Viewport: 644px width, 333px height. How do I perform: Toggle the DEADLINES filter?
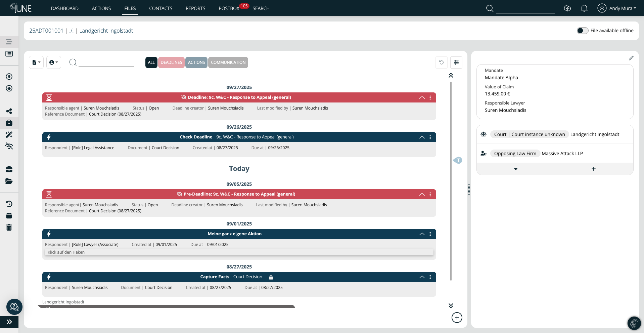point(171,63)
